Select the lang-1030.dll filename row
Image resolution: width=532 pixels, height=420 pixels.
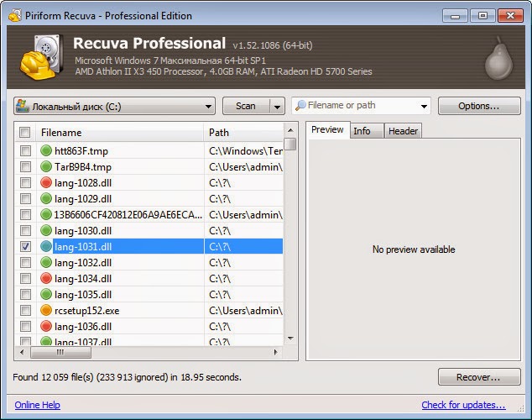83,230
